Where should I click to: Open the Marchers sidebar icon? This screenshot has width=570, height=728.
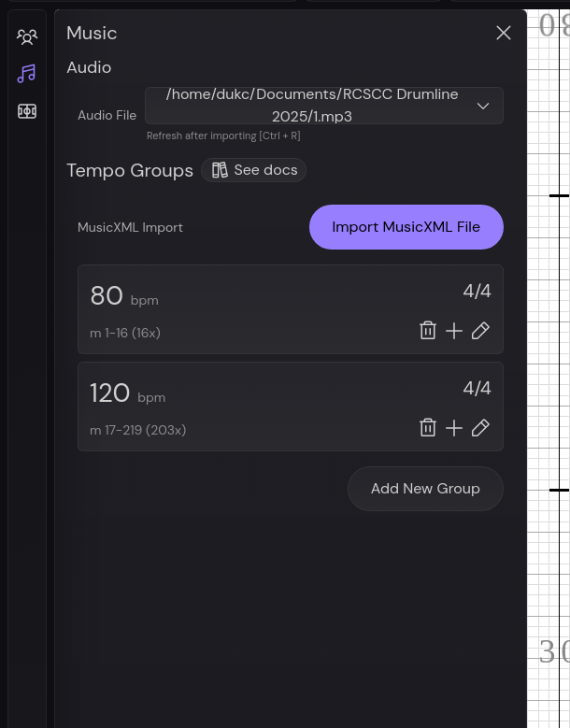point(27,37)
